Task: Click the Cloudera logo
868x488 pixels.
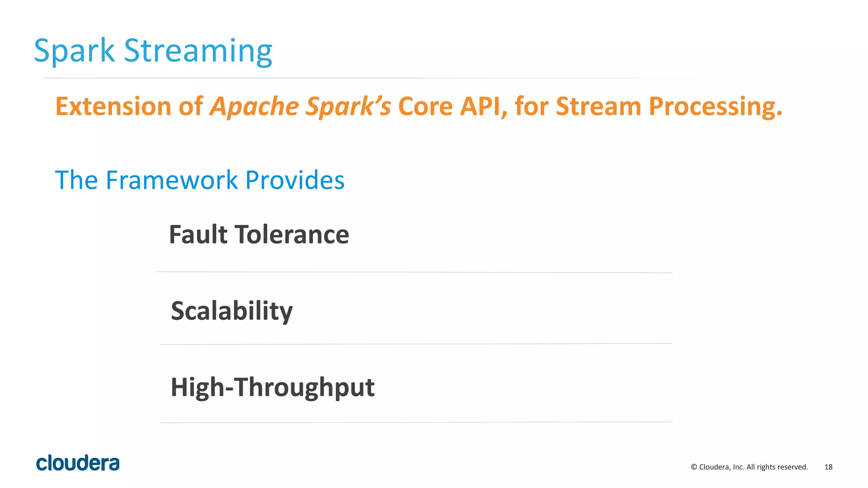Action: pyautogui.click(x=78, y=463)
